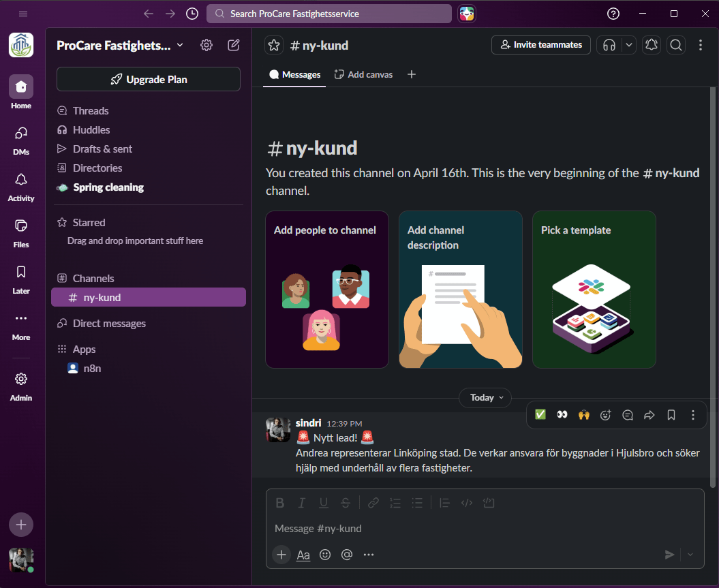
Task: Select the ny-kund channel
Action: [x=149, y=298]
